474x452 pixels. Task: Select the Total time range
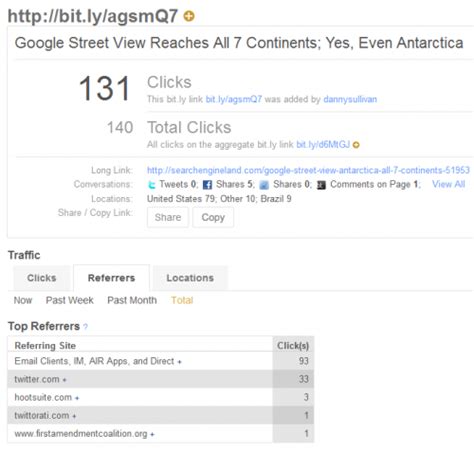pyautogui.click(x=182, y=300)
